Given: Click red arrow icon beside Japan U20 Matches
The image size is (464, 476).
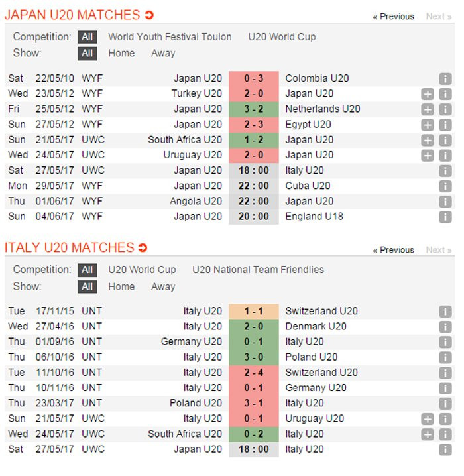Looking at the screenshot, I should pos(149,15).
